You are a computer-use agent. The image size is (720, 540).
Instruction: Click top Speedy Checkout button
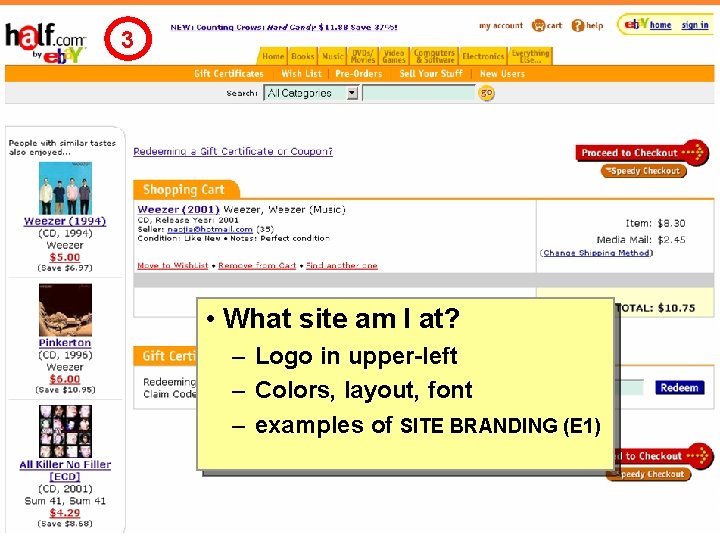(x=644, y=171)
